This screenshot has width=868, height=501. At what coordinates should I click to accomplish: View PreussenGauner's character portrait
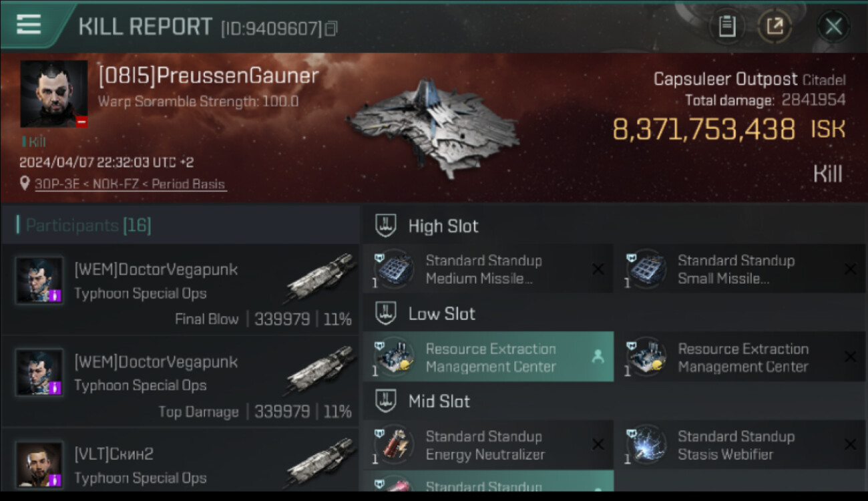click(x=54, y=94)
